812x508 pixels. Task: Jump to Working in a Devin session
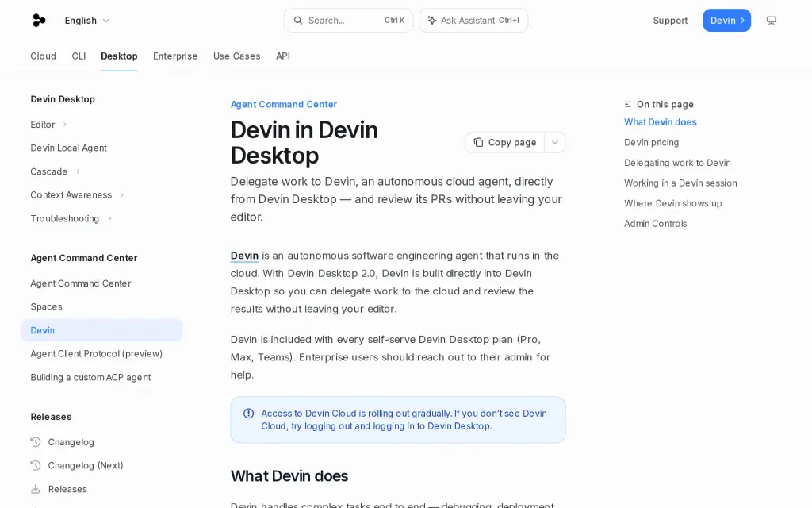[x=680, y=183]
